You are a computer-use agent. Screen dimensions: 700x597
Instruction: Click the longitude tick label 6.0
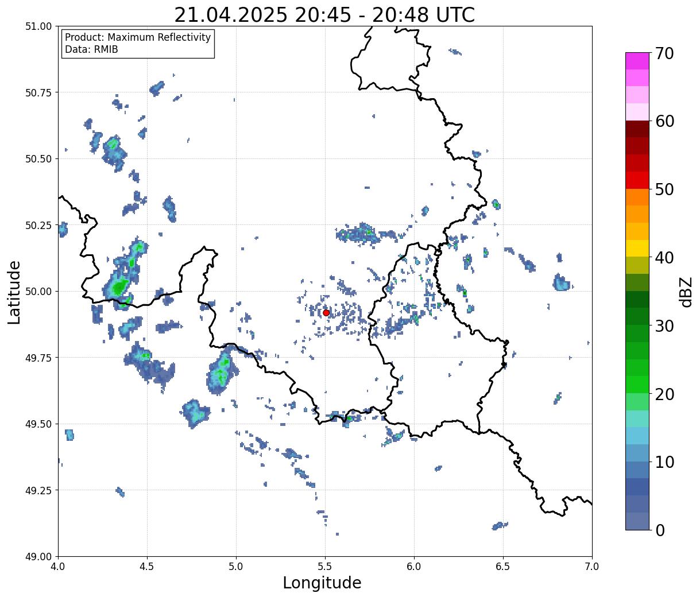point(414,567)
